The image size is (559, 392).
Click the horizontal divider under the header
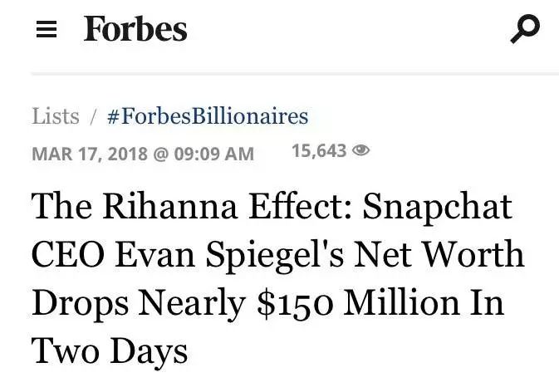(295, 74)
